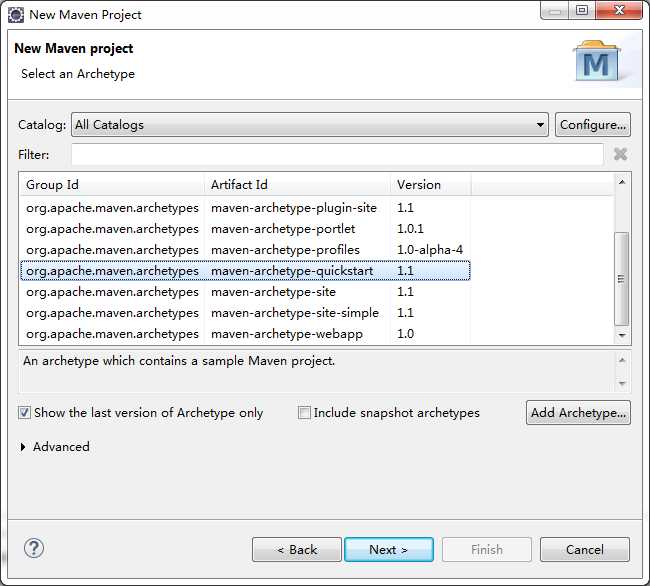Sort archetypes by the Version column header
The image size is (650, 586).
tap(431, 184)
